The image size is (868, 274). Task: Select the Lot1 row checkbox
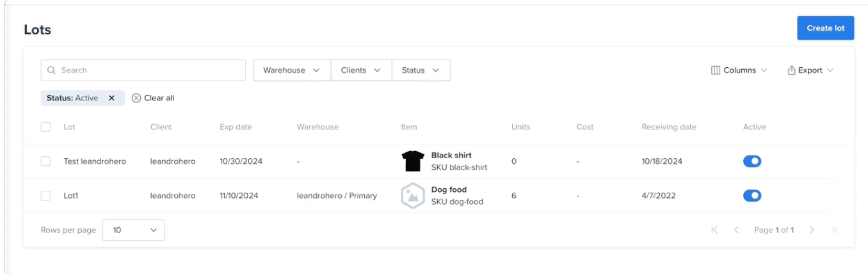tap(45, 195)
